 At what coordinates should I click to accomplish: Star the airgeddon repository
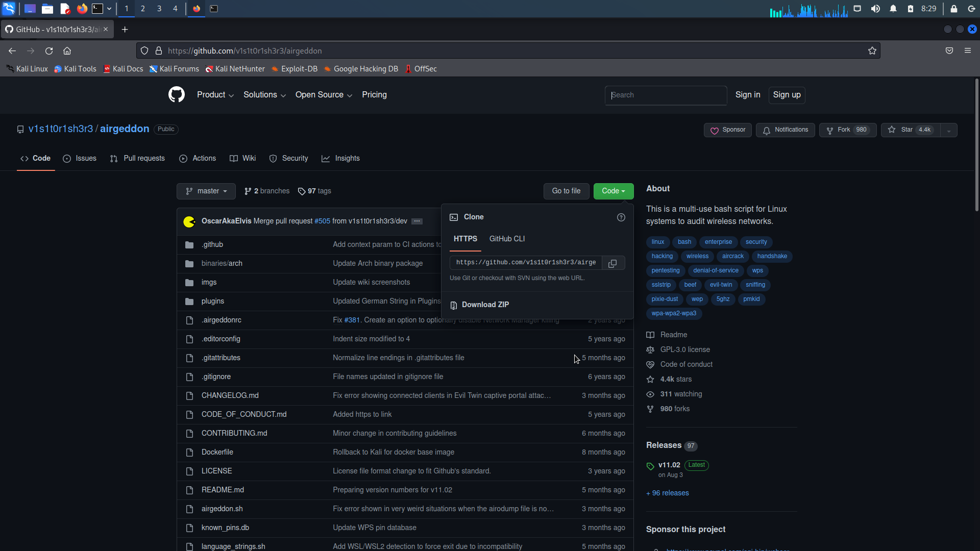click(x=911, y=130)
